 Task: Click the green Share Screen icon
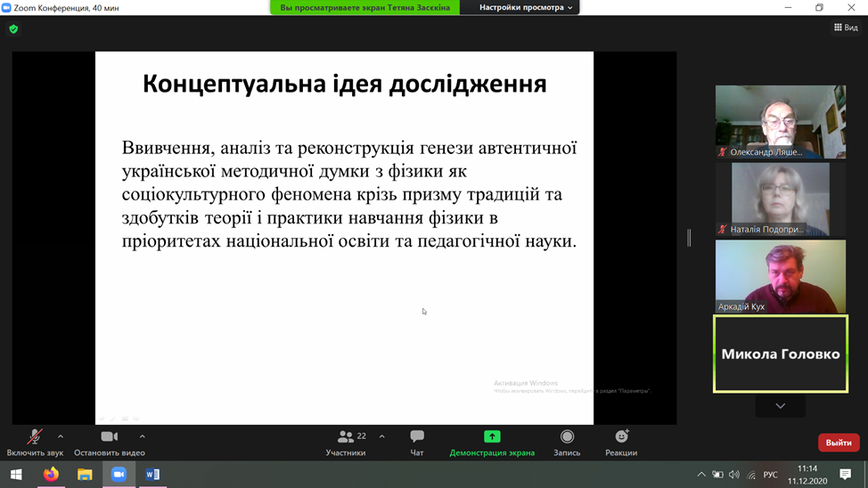pyautogui.click(x=492, y=436)
